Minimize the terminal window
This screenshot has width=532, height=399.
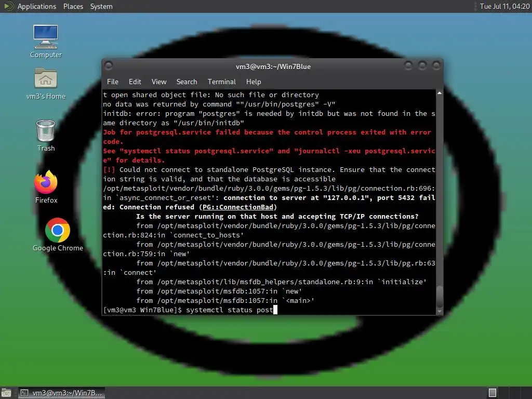[x=408, y=65]
